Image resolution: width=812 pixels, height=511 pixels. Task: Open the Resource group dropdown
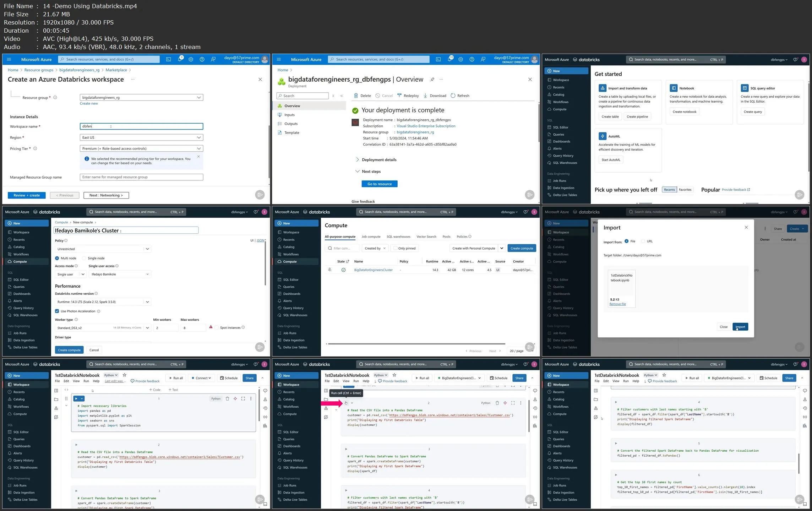[x=141, y=97]
